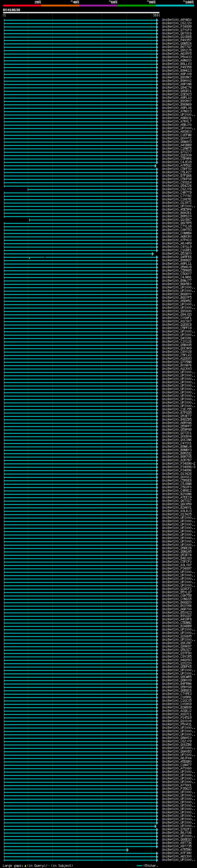This screenshot has width=197, height=868.
Task: Click the UniRef100_A7TKK1 label
Action: pos(176,785)
